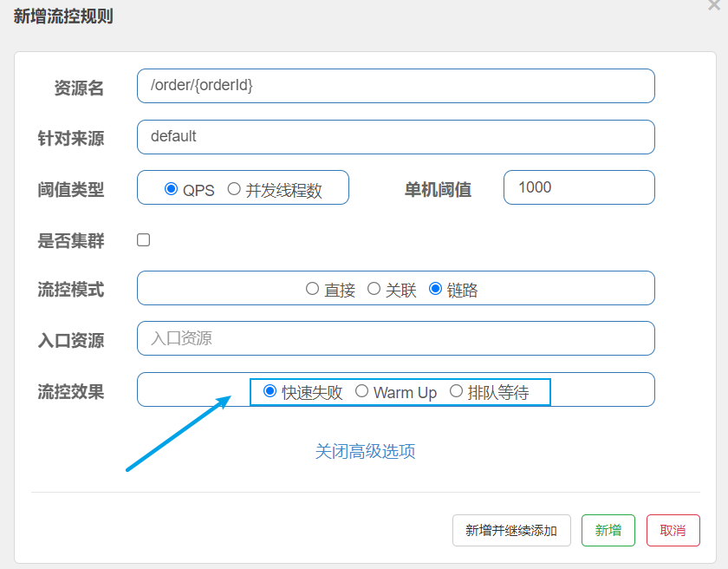Viewport: 728px width, 569px height.
Task: Click the 单机阈值 input field
Action: 578,187
